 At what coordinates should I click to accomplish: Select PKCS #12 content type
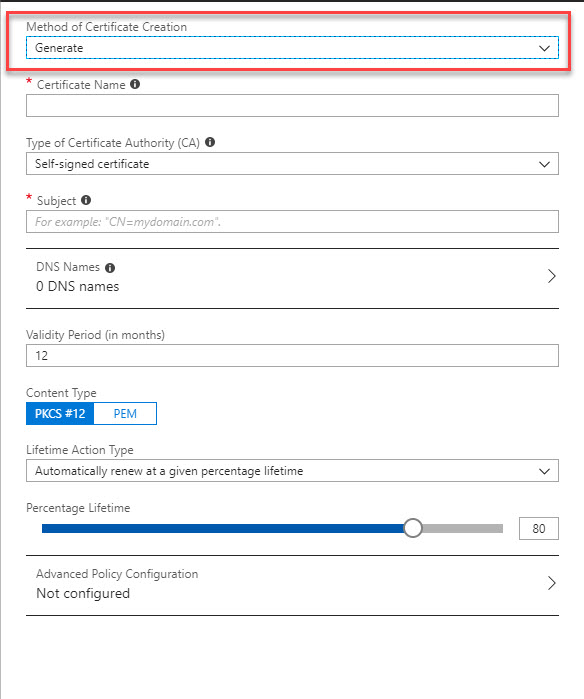pos(60,414)
